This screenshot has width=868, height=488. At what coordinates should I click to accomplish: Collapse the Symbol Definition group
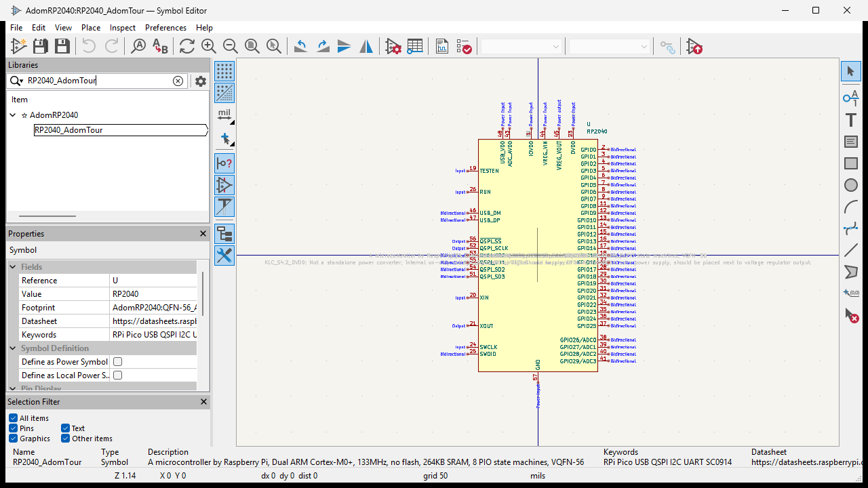click(x=13, y=348)
